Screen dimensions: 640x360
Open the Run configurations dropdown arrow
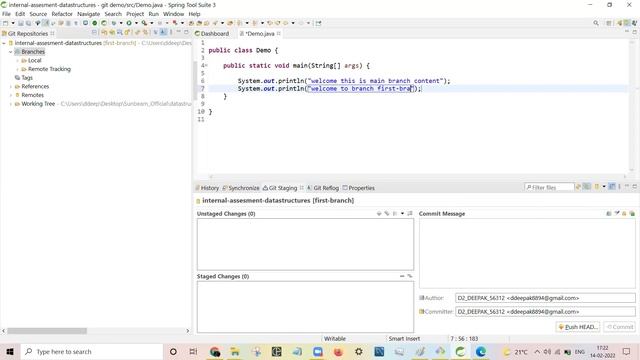pos(136,23)
